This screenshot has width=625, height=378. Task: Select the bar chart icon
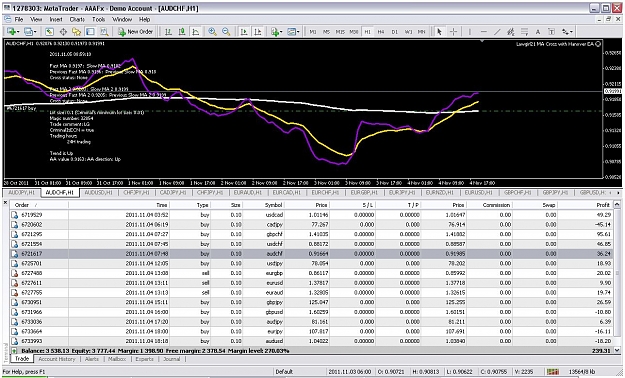(168, 32)
